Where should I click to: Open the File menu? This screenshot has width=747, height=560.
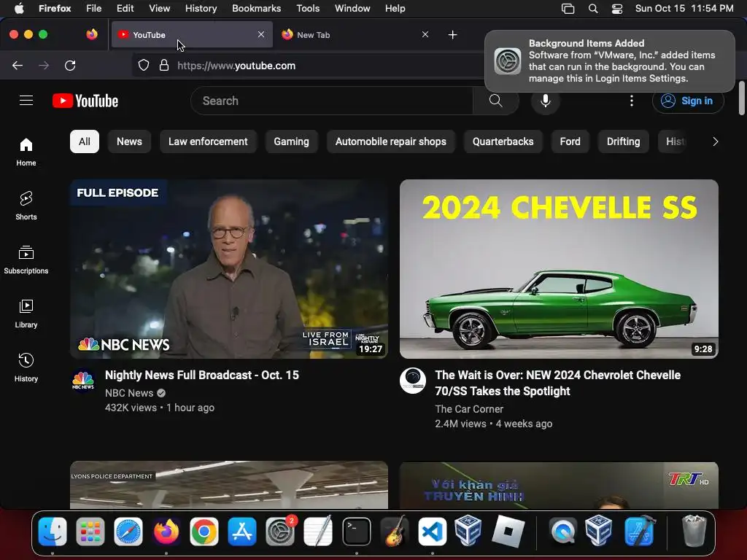(94, 9)
